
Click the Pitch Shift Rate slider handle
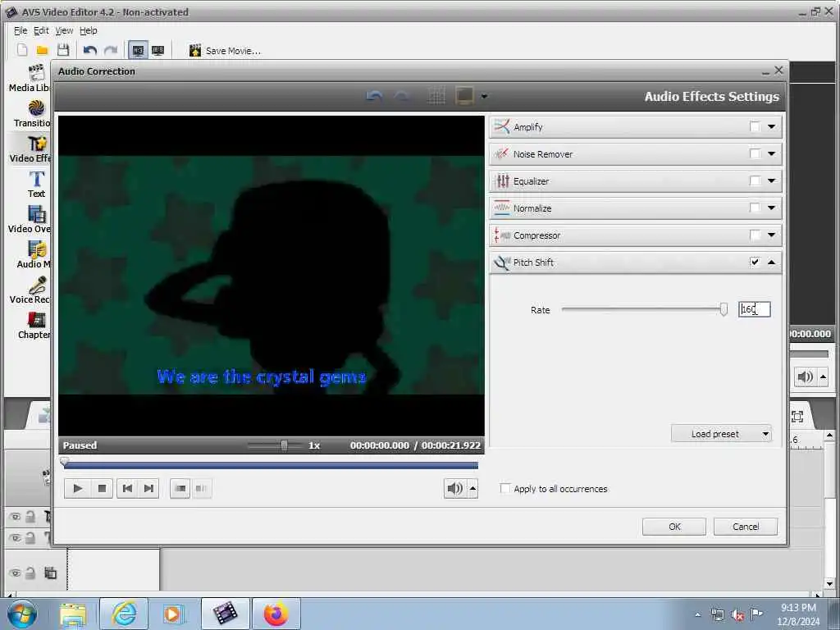pos(724,309)
